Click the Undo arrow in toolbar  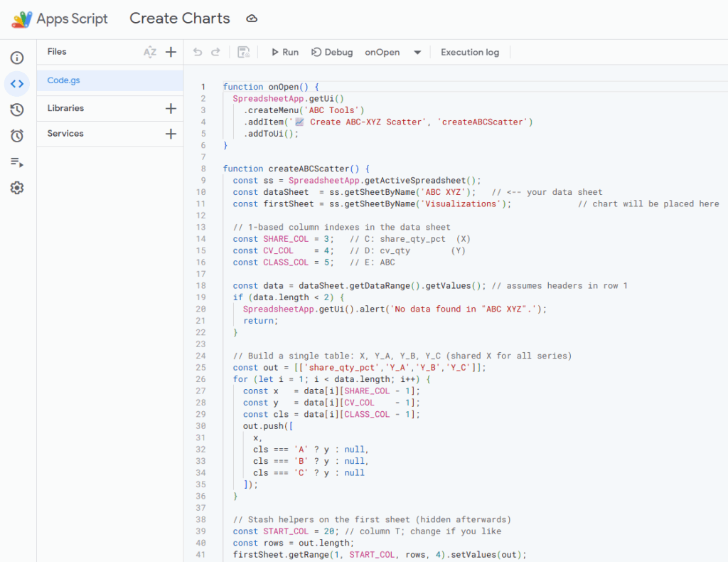click(198, 52)
